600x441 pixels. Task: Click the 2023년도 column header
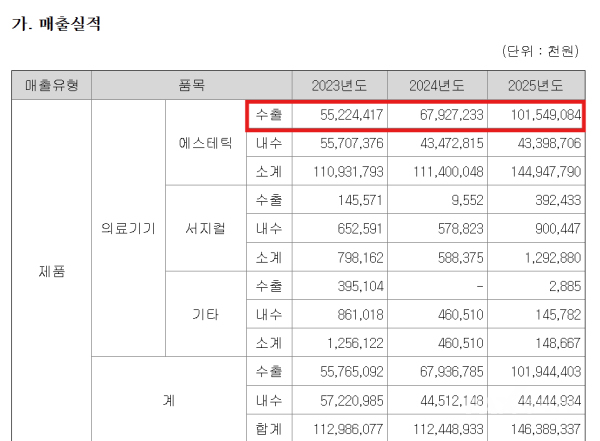(339, 85)
